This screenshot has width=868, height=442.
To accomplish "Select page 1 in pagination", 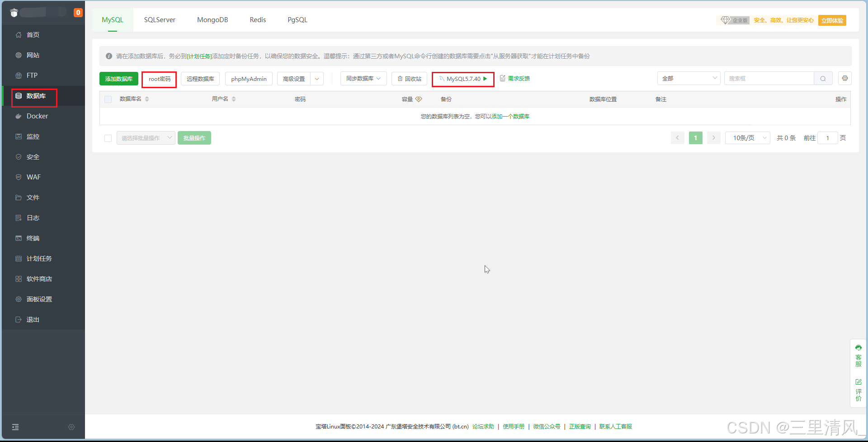I will coord(696,138).
